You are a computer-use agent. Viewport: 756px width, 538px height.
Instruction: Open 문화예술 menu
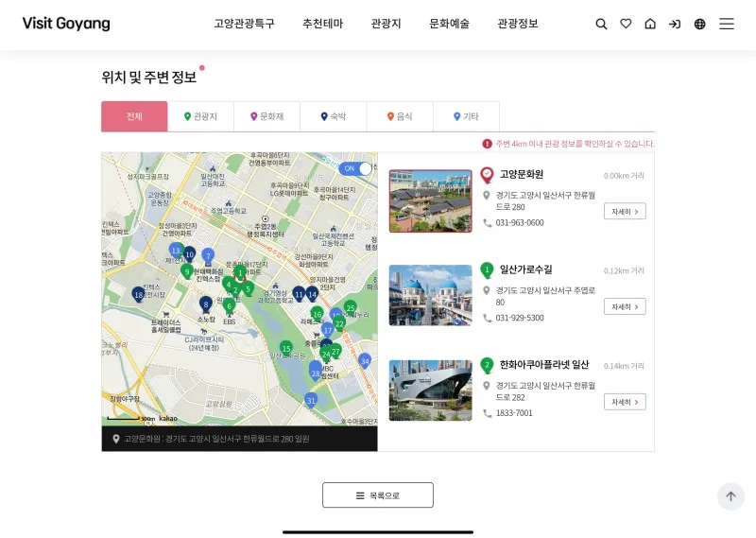point(449,24)
